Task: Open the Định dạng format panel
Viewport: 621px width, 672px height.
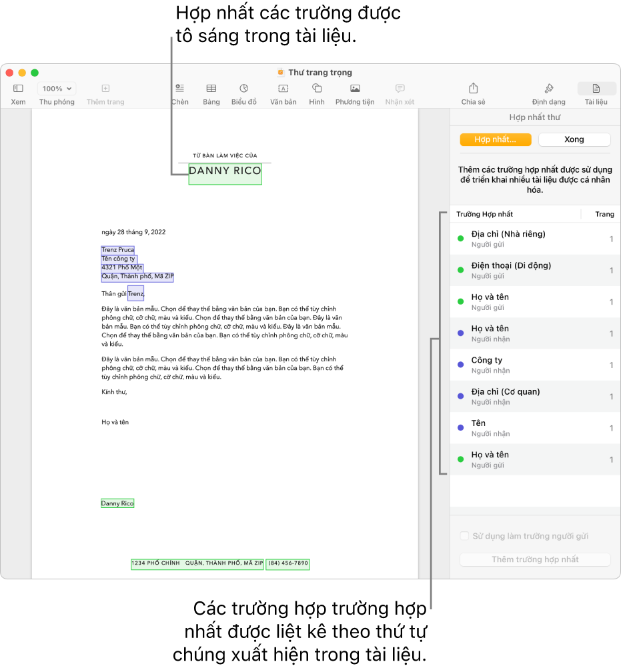Action: 548,88
